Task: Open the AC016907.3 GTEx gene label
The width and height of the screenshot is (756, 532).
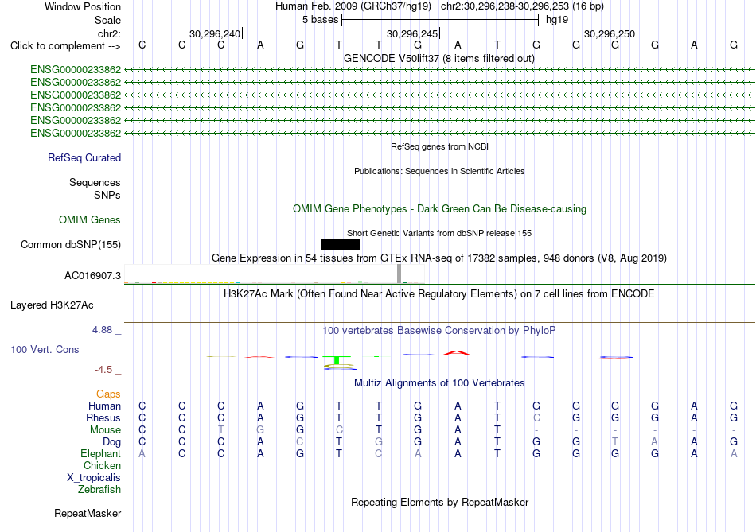Action: pyautogui.click(x=92, y=276)
